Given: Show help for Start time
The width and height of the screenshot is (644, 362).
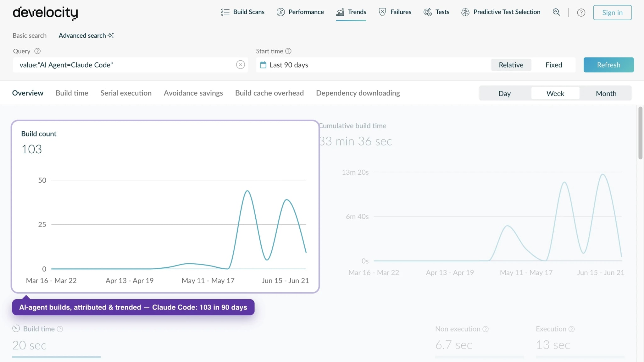Looking at the screenshot, I should tap(288, 51).
